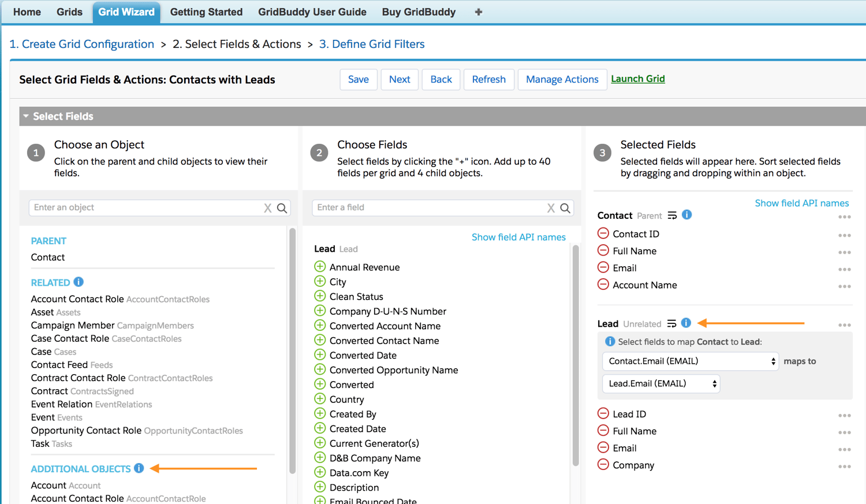Add a new tab with plus icon
The height and width of the screenshot is (504, 866).
[x=479, y=12]
